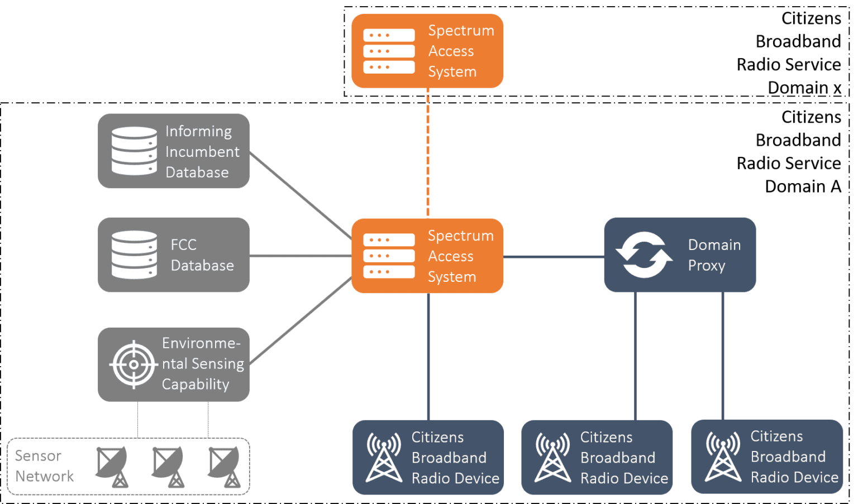Select the FCC Database label text
Image resolution: width=858 pixels, height=504 pixels.
pyautogui.click(x=202, y=255)
